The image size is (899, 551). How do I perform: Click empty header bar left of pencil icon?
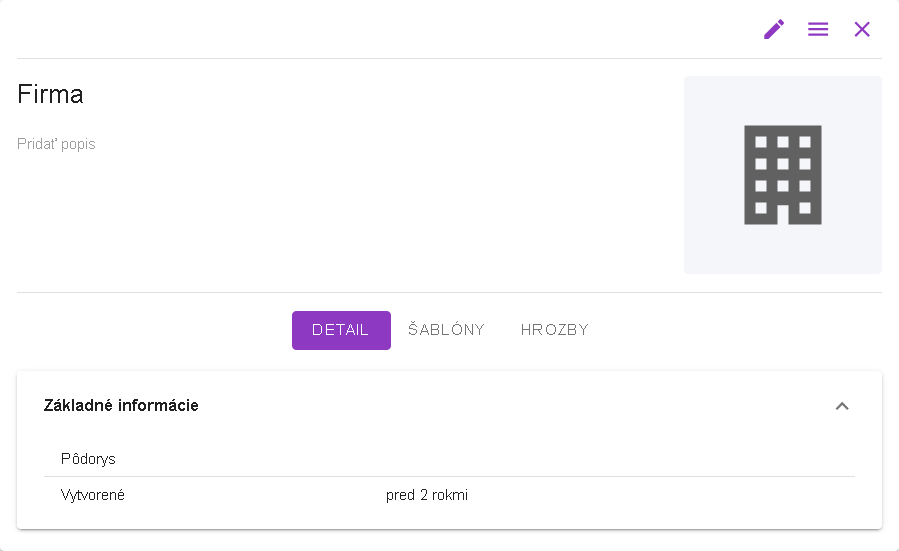point(400,29)
